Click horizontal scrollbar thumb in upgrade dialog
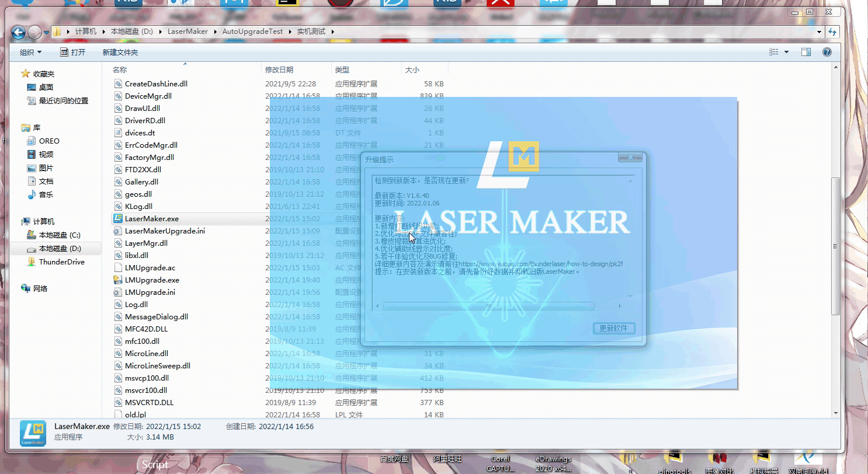The image size is (868, 474). 489,306
